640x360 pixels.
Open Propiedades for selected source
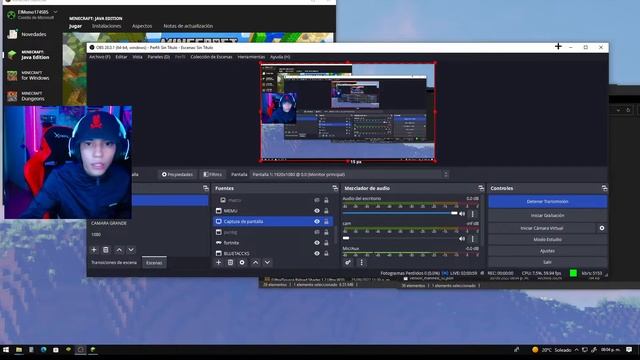point(177,174)
